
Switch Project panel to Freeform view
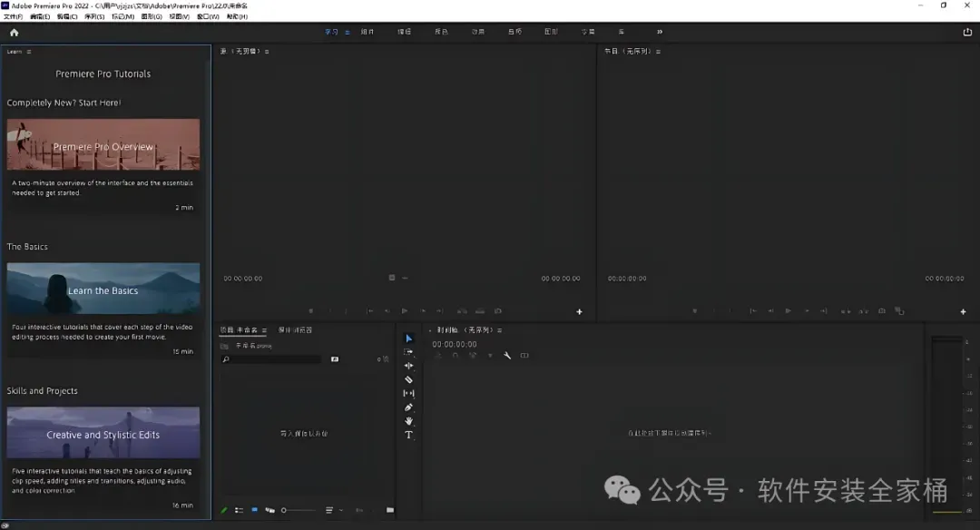coord(270,510)
